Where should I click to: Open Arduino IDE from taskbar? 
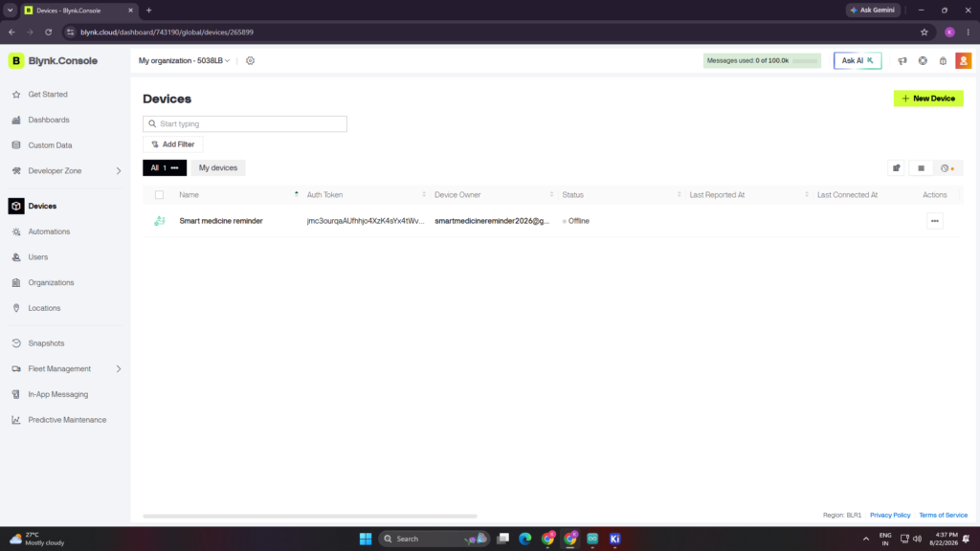pos(592,539)
